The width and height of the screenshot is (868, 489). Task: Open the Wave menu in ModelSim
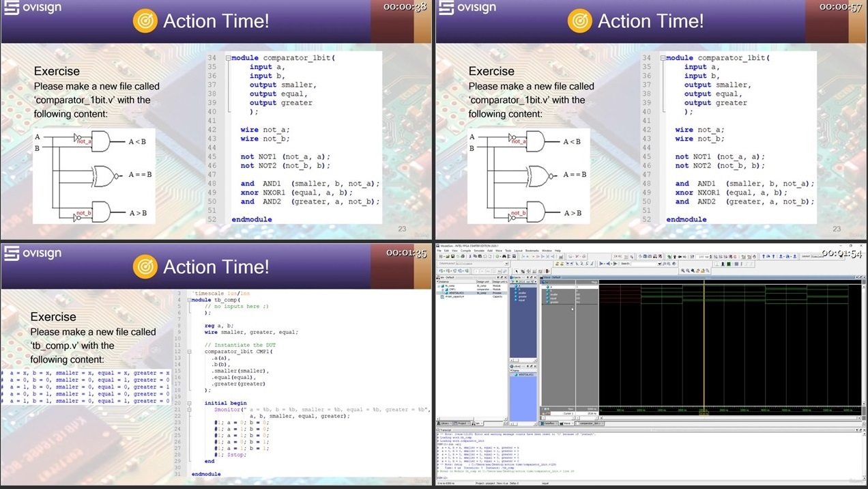tap(498, 251)
